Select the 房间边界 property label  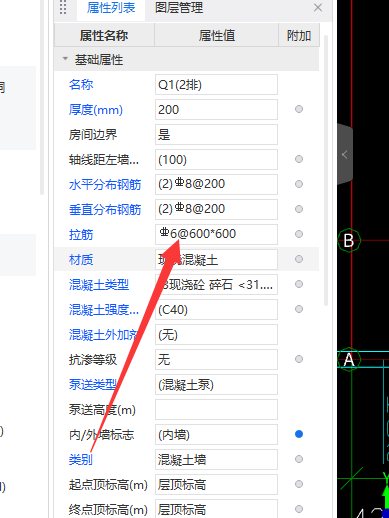(x=93, y=135)
